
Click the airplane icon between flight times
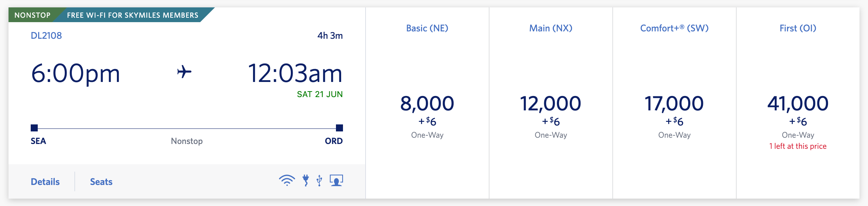[x=184, y=72]
